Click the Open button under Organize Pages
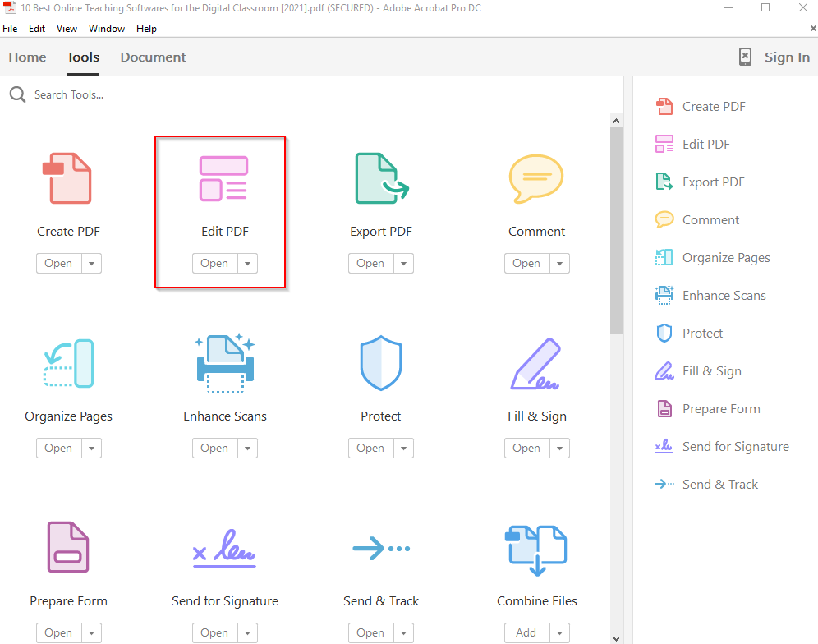 tap(58, 448)
